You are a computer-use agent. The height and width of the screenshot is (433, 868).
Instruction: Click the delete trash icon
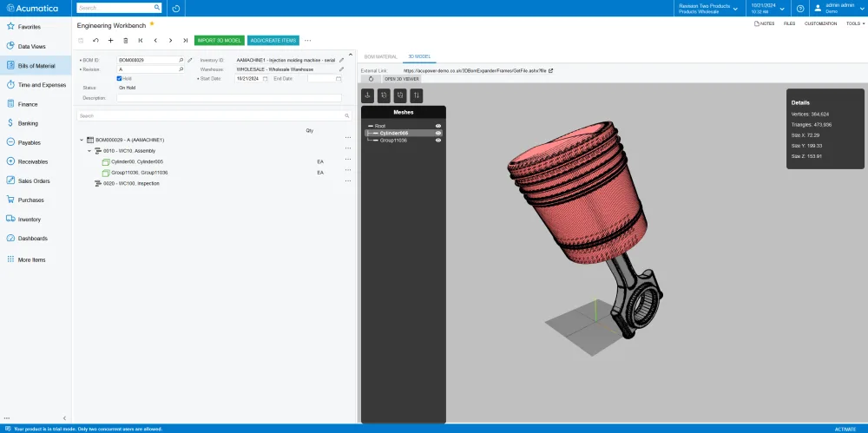click(125, 40)
